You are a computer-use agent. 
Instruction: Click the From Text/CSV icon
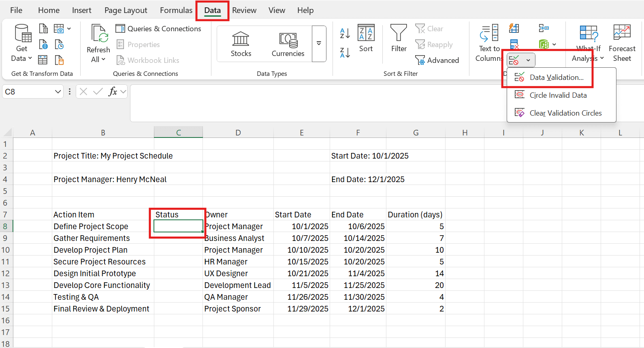[x=43, y=28]
